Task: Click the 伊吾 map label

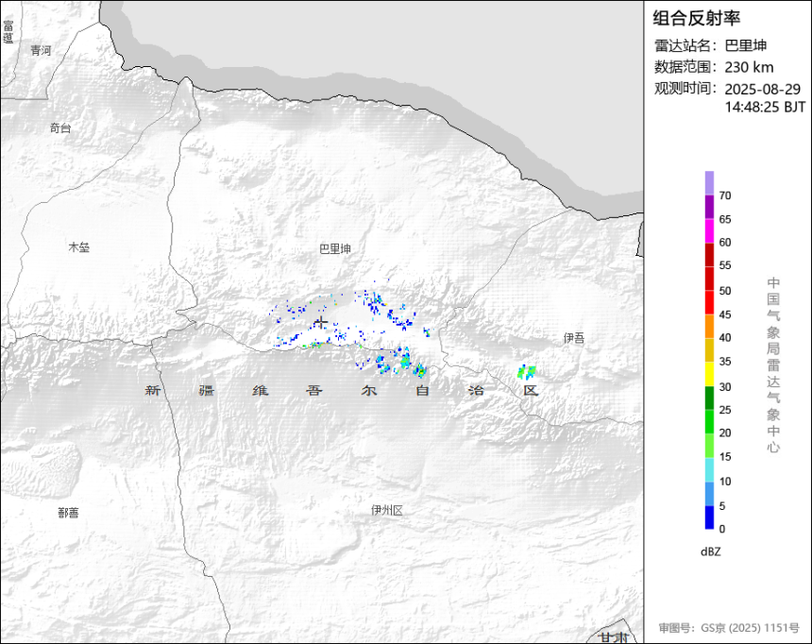Action: (x=574, y=338)
